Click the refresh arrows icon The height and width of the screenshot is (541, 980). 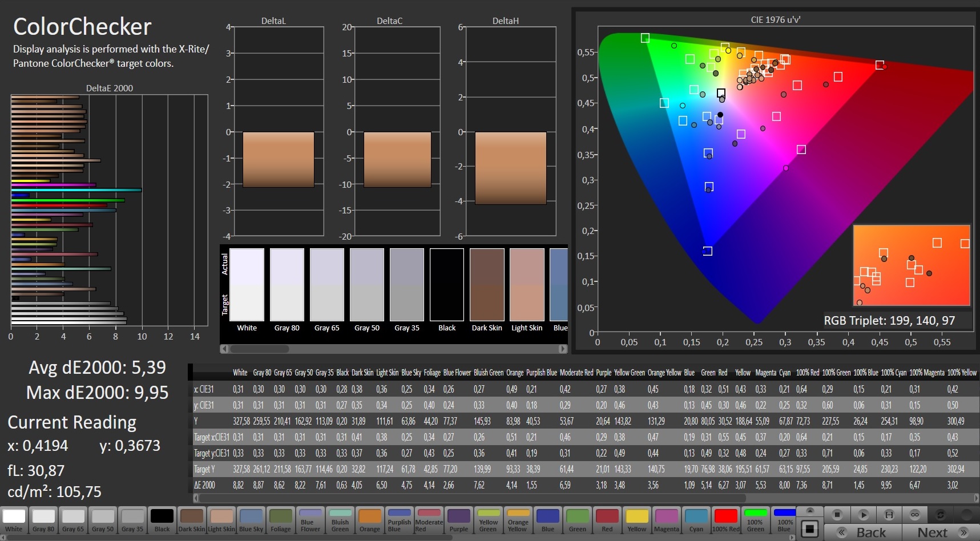click(x=941, y=514)
